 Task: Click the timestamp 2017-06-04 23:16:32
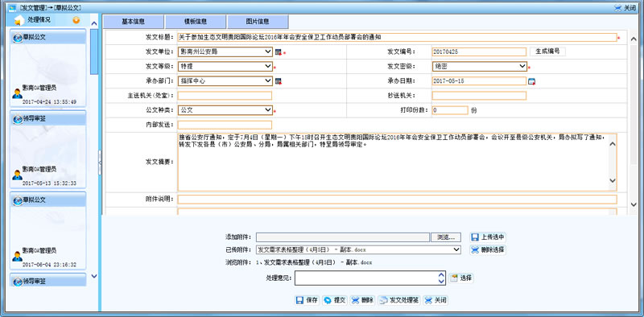(x=49, y=265)
